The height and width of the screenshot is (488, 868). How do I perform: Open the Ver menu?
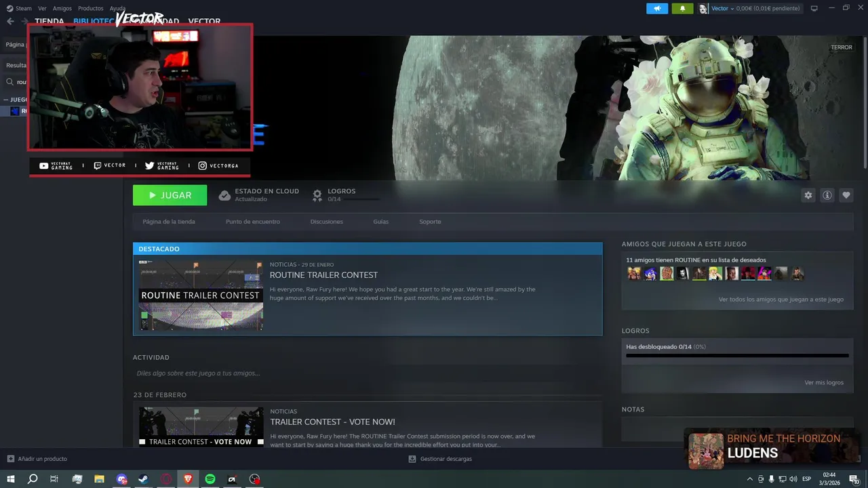click(x=42, y=8)
